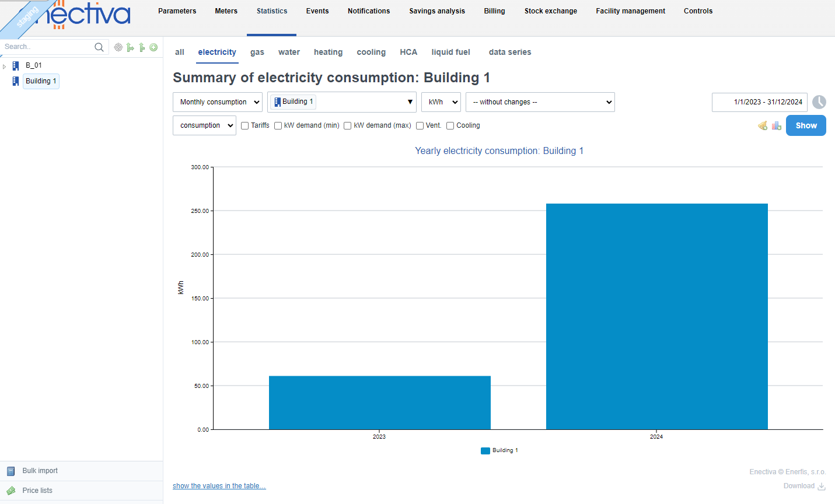Image resolution: width=835 pixels, height=504 pixels.
Task: Click the Download icon at bottom right
Action: click(822, 487)
